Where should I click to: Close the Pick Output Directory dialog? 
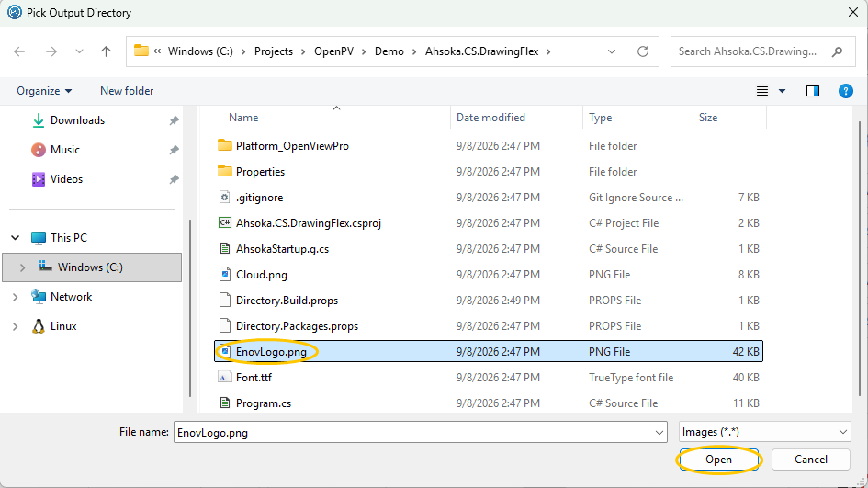(853, 12)
